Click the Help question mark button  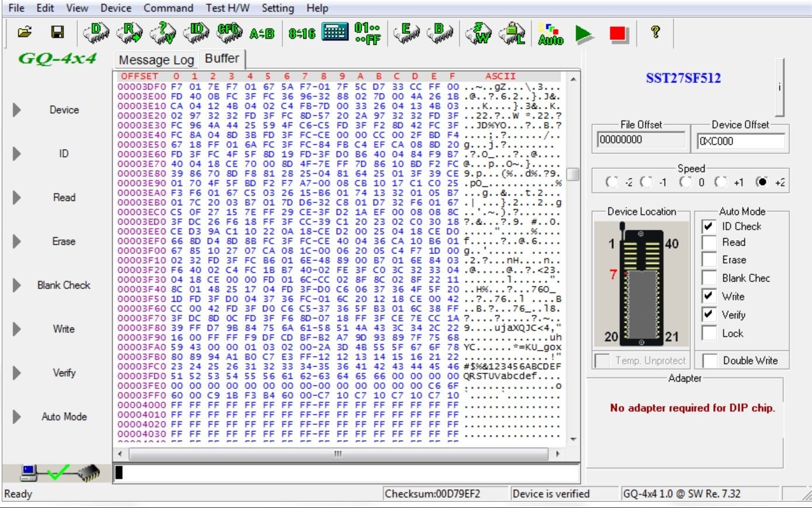(655, 33)
